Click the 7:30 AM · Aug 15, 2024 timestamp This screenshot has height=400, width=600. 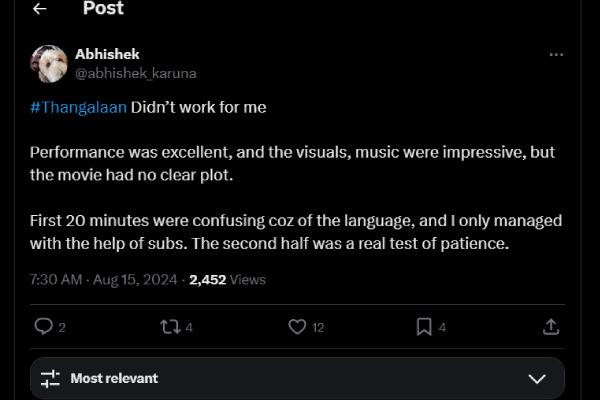(x=104, y=280)
